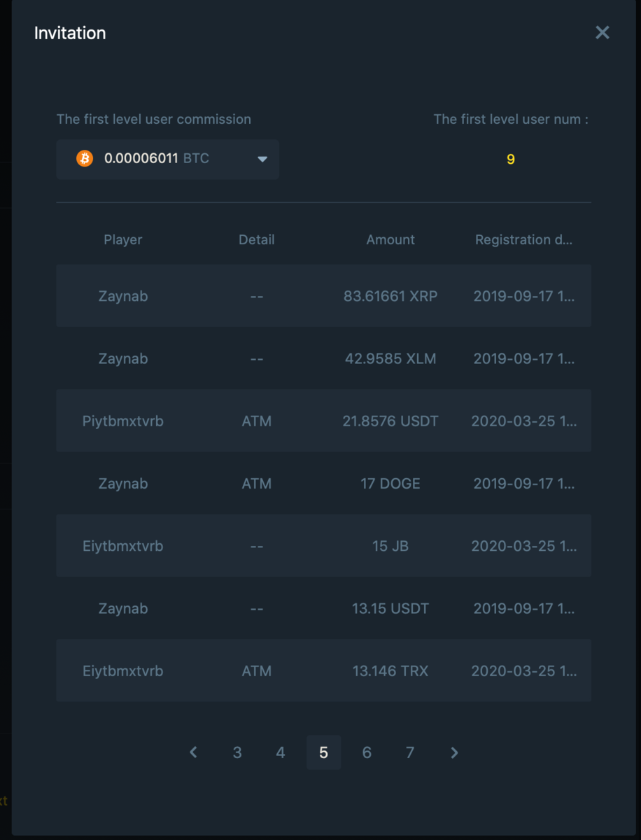The width and height of the screenshot is (641, 840).
Task: Click the yellow first level user count 9
Action: tap(511, 160)
